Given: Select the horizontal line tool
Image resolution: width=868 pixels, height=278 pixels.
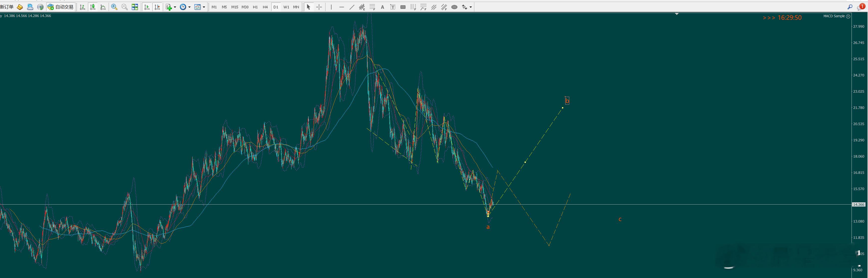Looking at the screenshot, I should [342, 7].
